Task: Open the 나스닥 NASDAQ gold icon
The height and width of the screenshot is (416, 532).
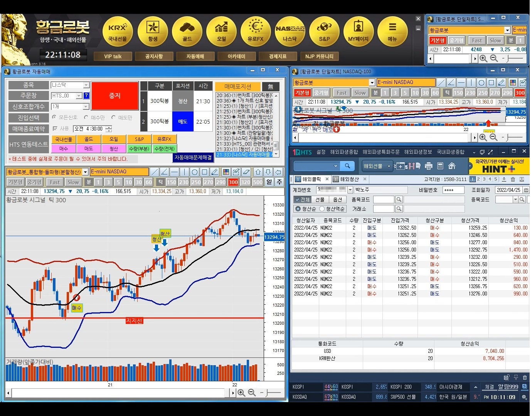Action: tap(290, 31)
